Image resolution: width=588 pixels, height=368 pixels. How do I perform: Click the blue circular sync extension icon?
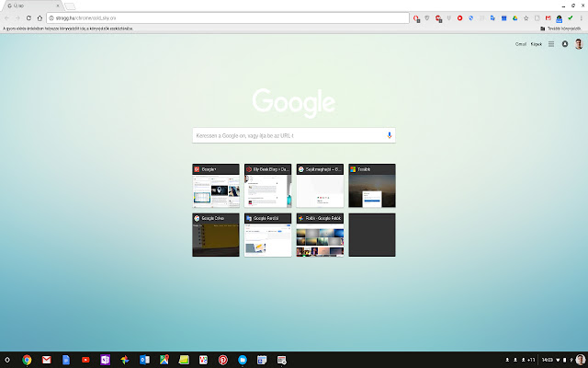(471, 18)
